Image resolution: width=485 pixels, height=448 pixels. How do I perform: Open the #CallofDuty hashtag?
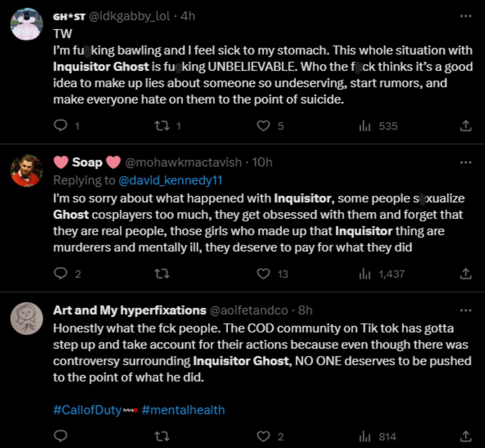coord(87,410)
